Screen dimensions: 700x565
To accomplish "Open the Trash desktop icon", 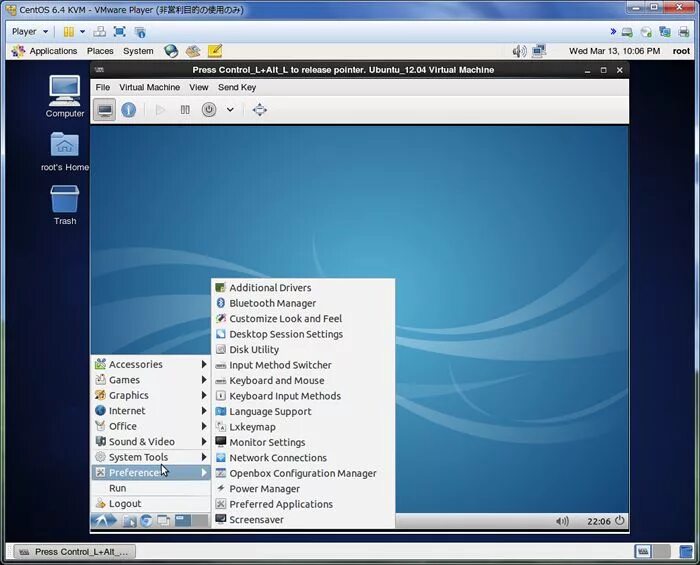I will coord(65,205).
